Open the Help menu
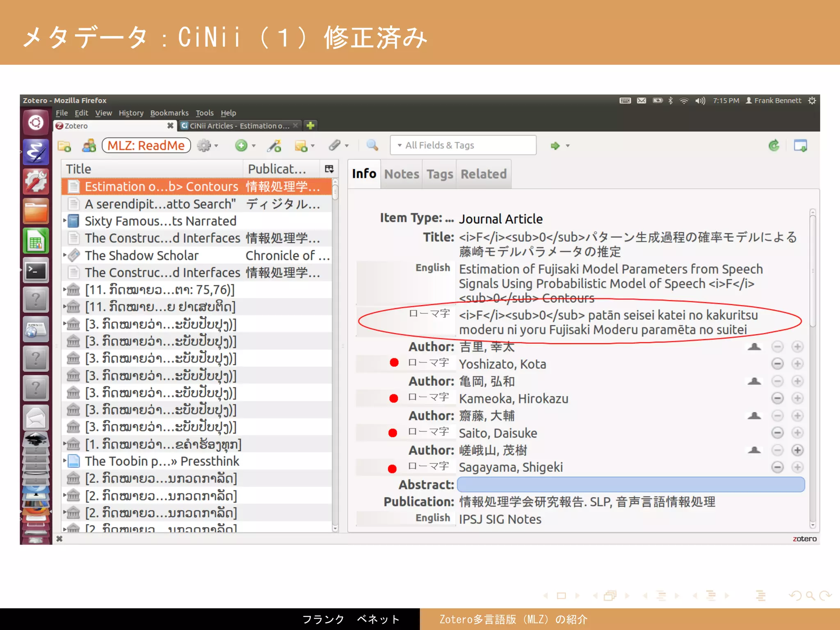840x630 pixels. click(x=228, y=113)
